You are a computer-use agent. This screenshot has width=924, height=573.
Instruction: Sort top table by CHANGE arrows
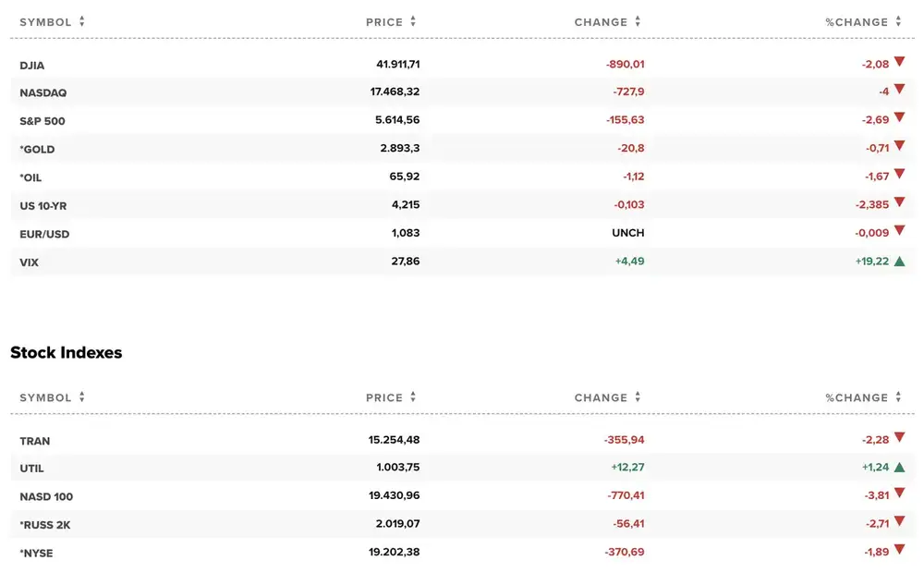coord(638,21)
